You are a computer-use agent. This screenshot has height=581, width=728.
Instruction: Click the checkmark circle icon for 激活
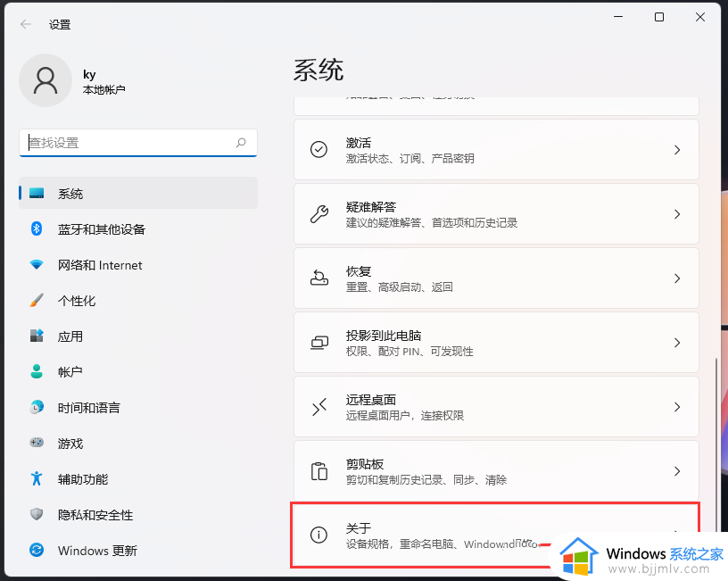319,150
